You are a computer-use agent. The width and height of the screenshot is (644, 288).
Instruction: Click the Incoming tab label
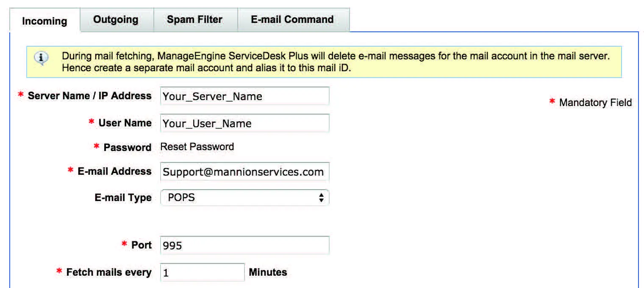tap(44, 21)
